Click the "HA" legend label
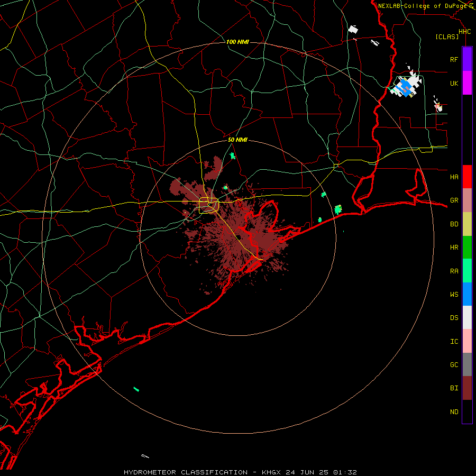476x476 pixels. (x=454, y=177)
